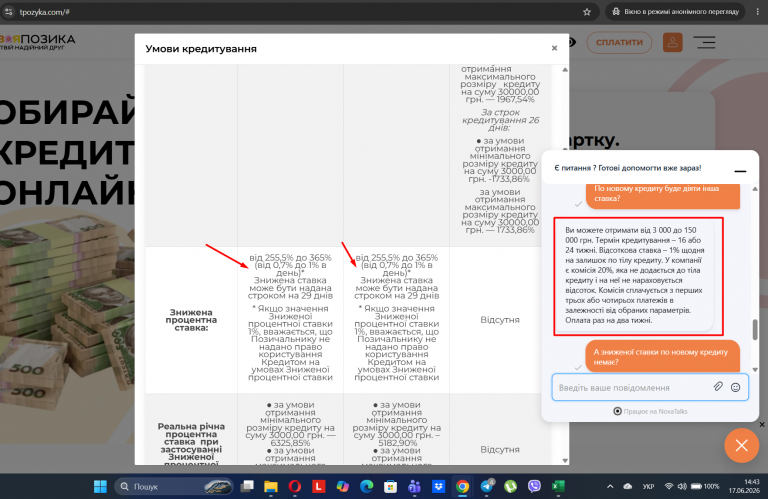The image size is (768, 499).
Task: Minimize the chat widget
Action: tap(740, 171)
